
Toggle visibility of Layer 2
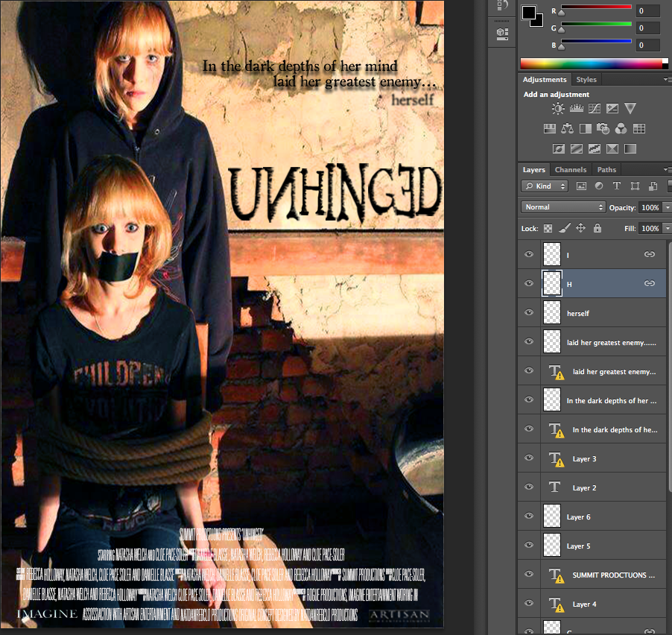point(529,487)
